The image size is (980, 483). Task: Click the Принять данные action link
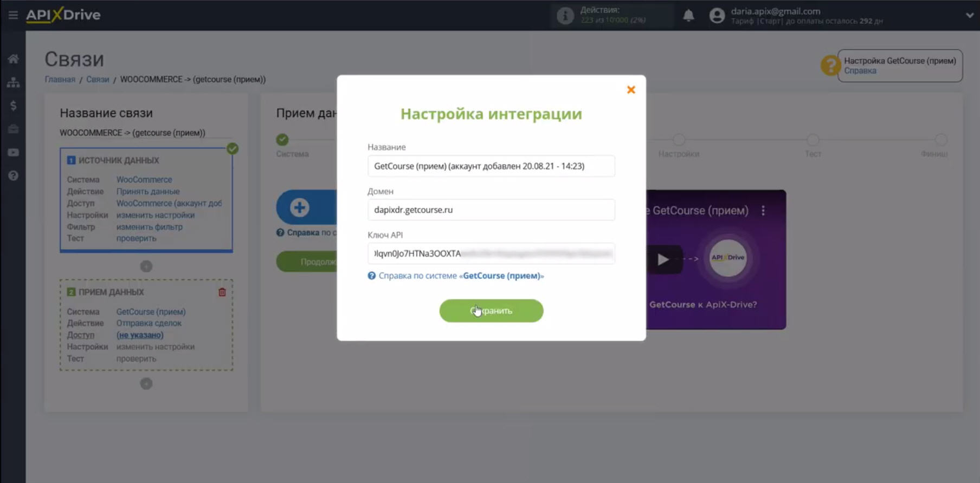148,191
